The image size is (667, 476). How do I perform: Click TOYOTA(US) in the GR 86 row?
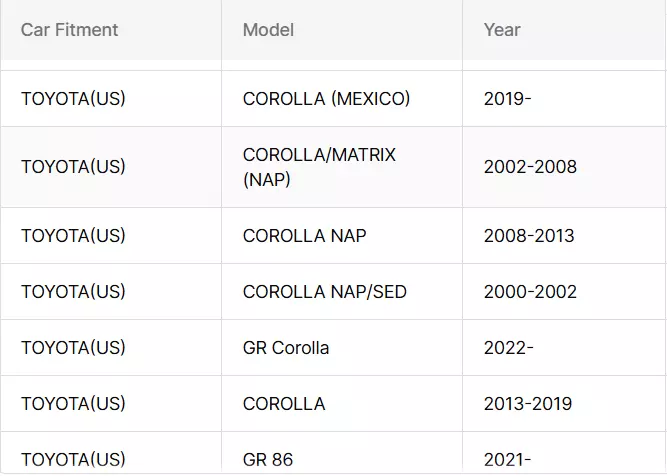click(73, 459)
